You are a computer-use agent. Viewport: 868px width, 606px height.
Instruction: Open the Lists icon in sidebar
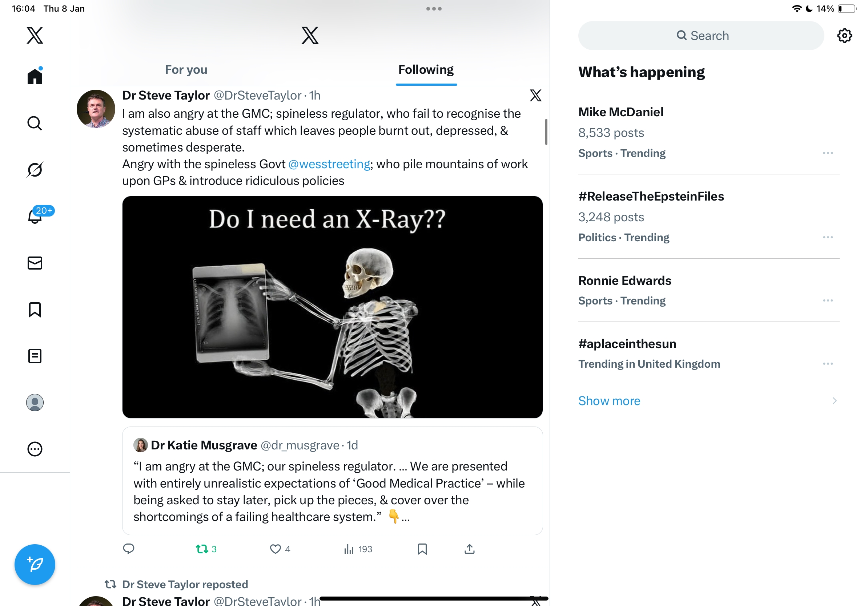coord(35,356)
